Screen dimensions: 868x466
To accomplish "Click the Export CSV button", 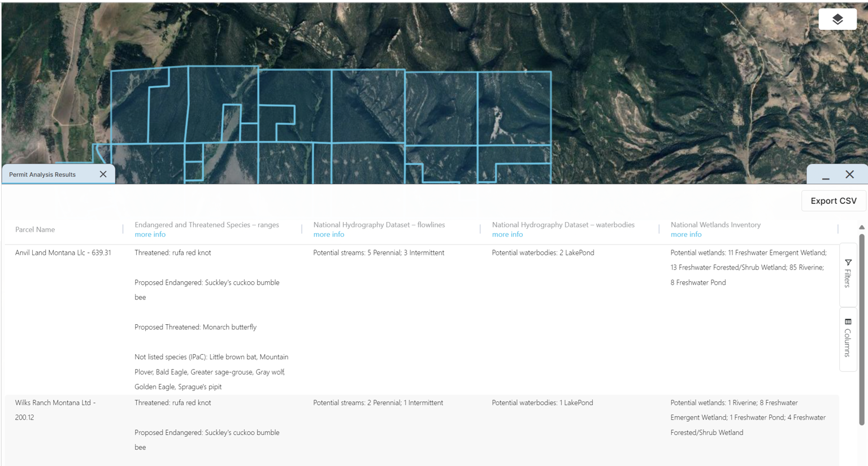I will click(833, 201).
